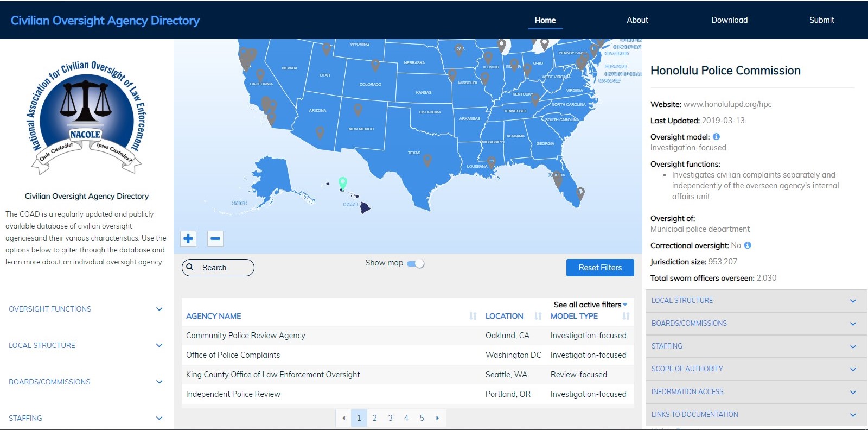Click the map pin in New Mexico

click(358, 110)
